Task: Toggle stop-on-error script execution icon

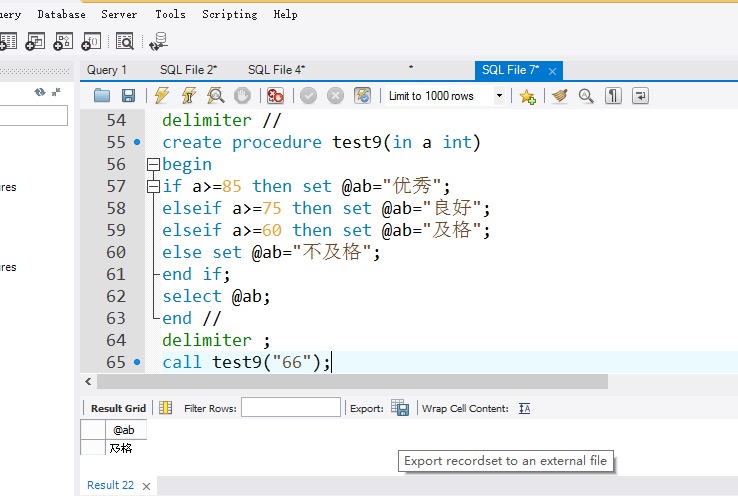Action: click(x=275, y=96)
